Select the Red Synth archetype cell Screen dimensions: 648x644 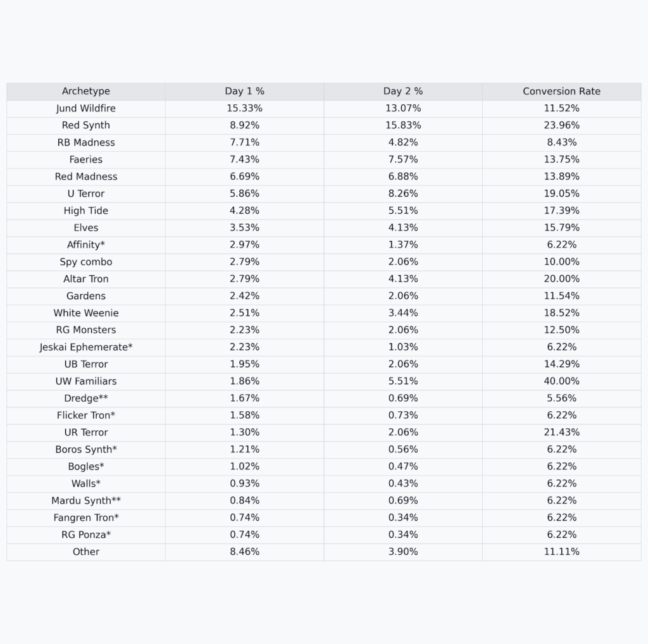pos(86,125)
